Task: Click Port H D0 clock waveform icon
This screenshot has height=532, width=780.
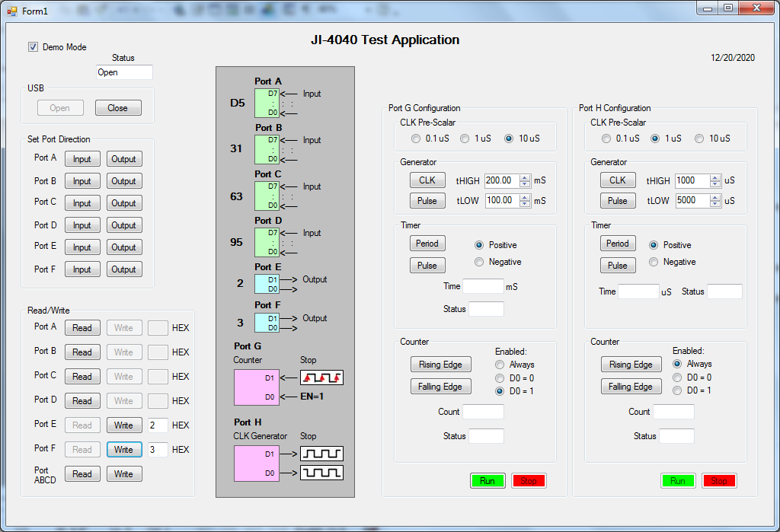Action: click(321, 473)
